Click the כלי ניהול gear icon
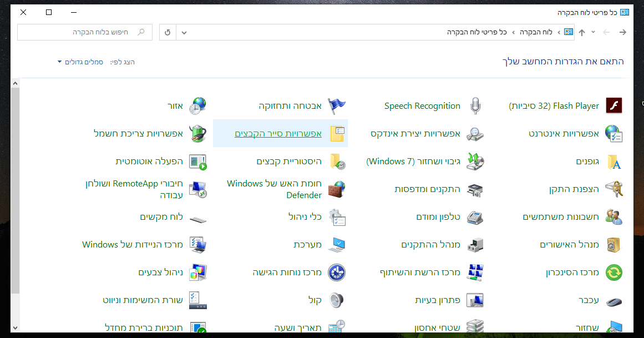This screenshot has height=338, width=644. (337, 216)
